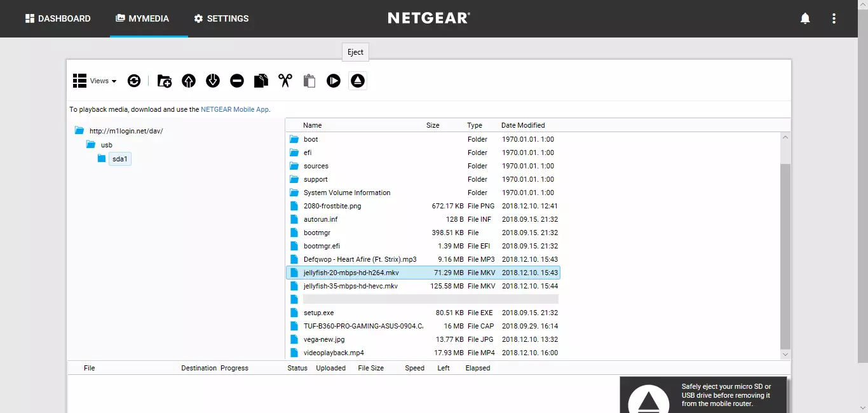868x413 pixels.
Task: Click the file icon next to setup.exe
Action: tap(294, 313)
